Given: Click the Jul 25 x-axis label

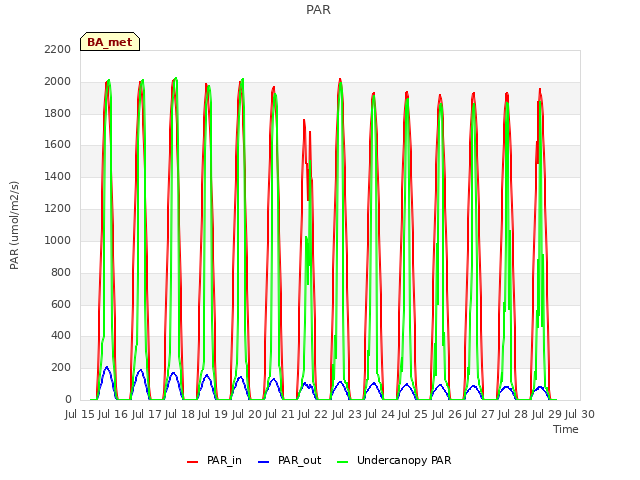Looking at the screenshot, I should (413, 414).
